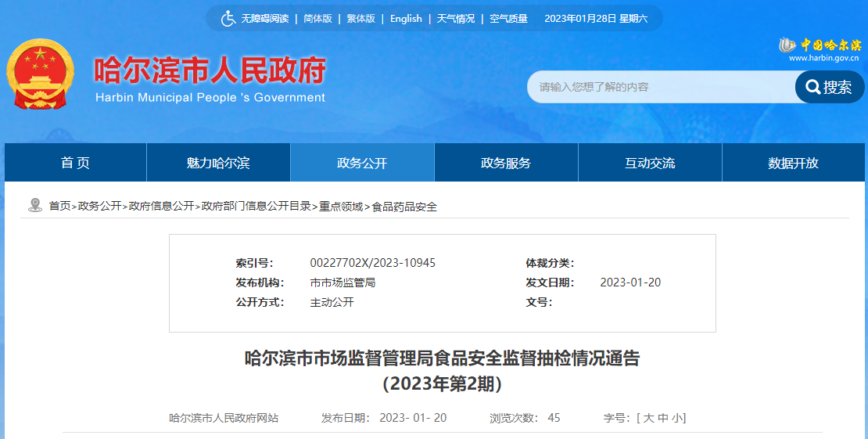Click index number 00227702X/2023-10945

tap(372, 263)
